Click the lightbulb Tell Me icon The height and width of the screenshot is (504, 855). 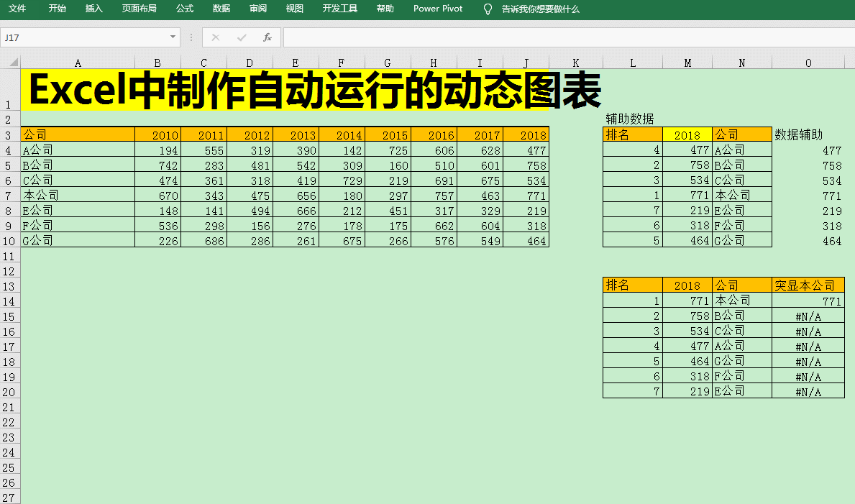tap(488, 9)
